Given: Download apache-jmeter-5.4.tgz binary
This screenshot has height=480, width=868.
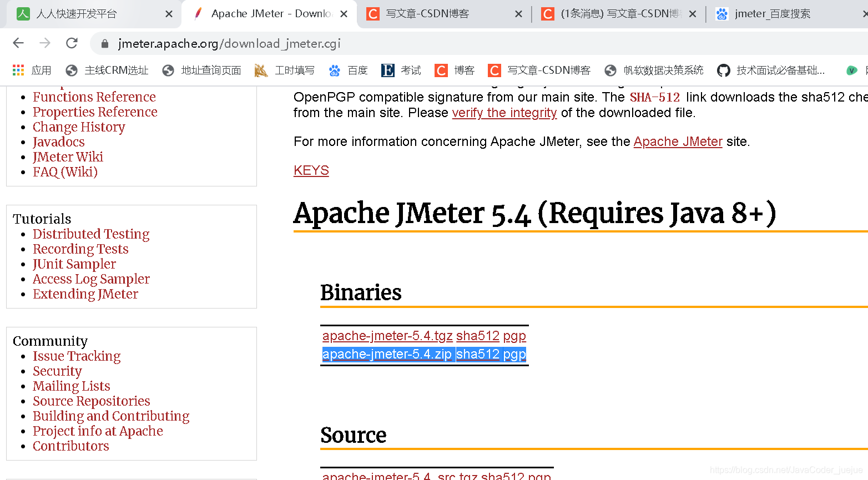Looking at the screenshot, I should [x=387, y=336].
